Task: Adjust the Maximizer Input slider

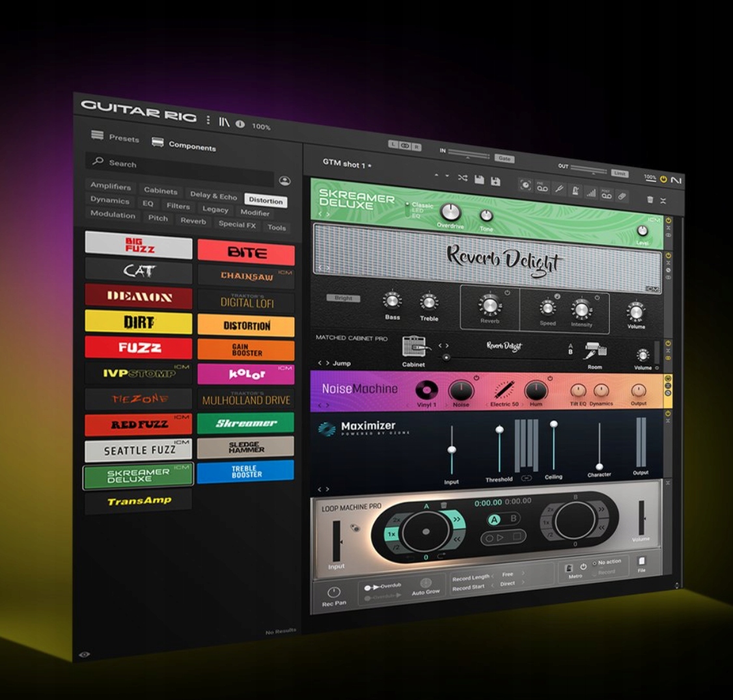Action: click(452, 450)
